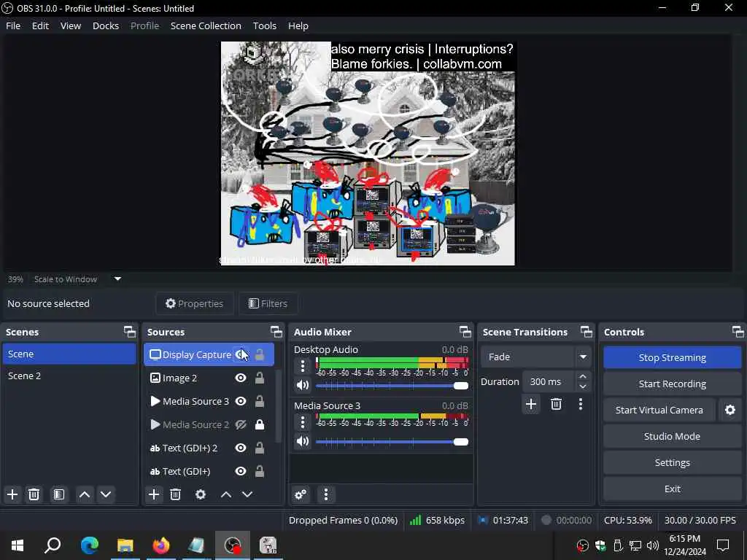Remove scene transition with trash icon
Image resolution: width=747 pixels, height=560 pixels.
[x=556, y=404]
